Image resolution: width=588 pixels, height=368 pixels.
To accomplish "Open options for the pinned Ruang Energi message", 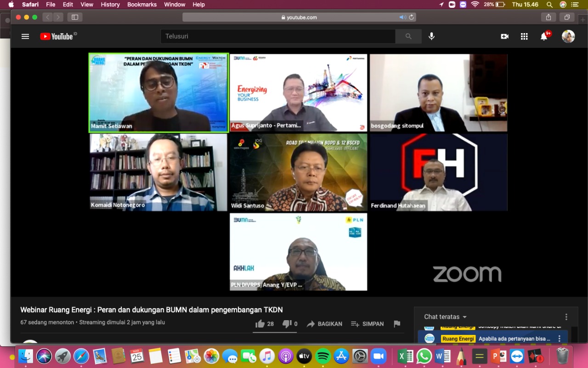I will point(560,339).
